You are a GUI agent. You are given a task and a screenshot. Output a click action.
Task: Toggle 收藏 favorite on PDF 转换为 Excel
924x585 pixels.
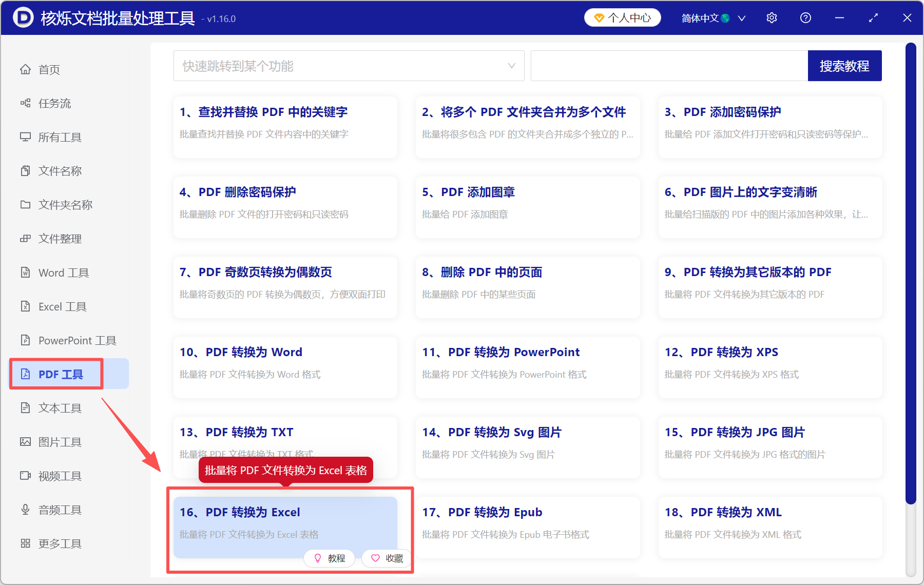386,558
